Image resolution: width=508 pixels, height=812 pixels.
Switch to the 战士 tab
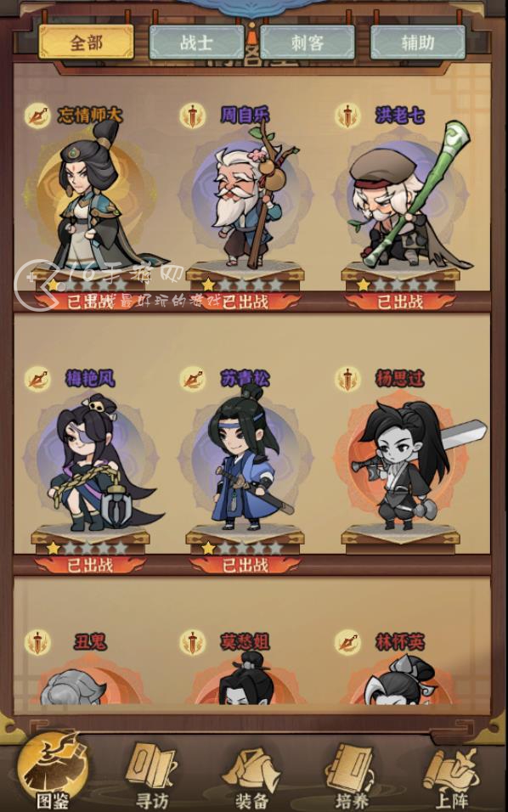[196, 42]
